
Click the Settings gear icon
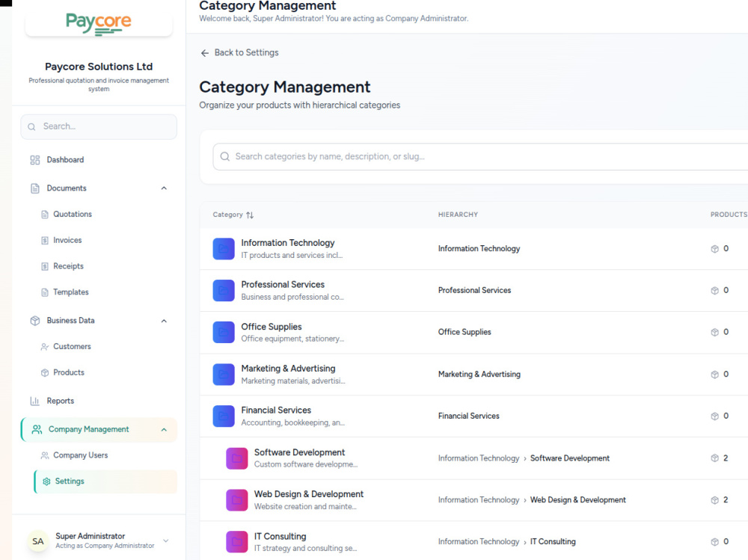click(x=46, y=481)
